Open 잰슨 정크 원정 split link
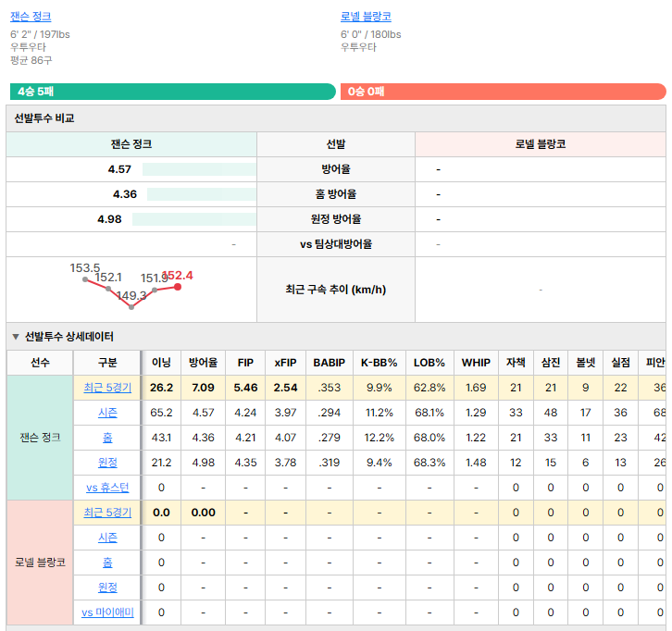The image size is (672, 631). pos(107,463)
